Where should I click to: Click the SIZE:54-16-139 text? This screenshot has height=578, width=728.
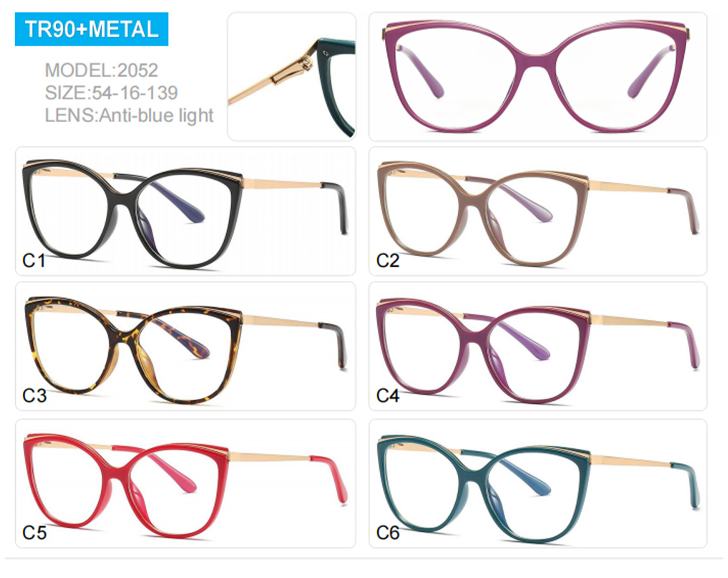click(111, 92)
